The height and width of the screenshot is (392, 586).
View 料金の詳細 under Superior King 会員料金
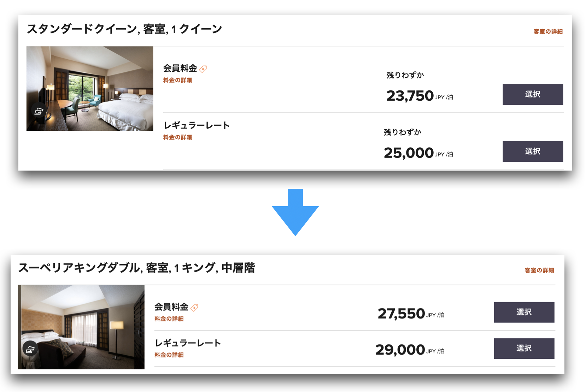tap(169, 319)
